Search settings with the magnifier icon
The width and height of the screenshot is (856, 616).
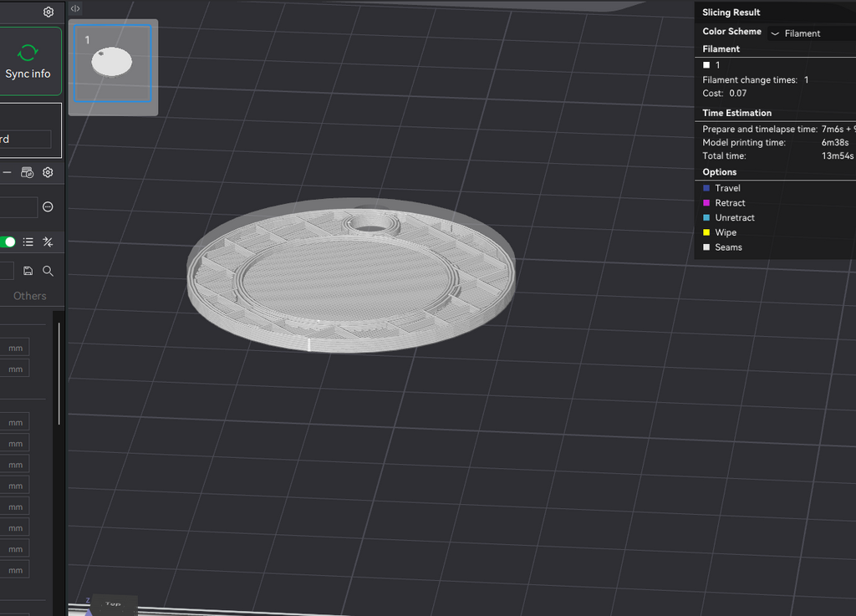48,271
